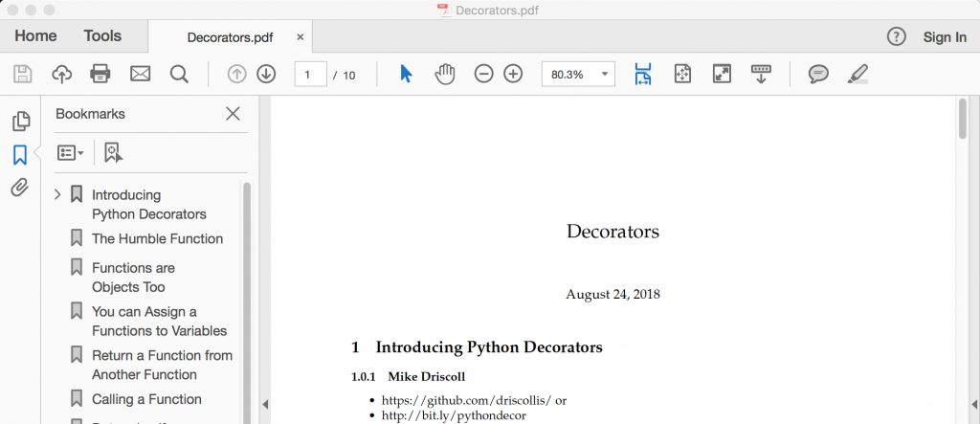This screenshot has height=424, width=980.
Task: Toggle the Page Thumbnails panel
Action: (20, 122)
